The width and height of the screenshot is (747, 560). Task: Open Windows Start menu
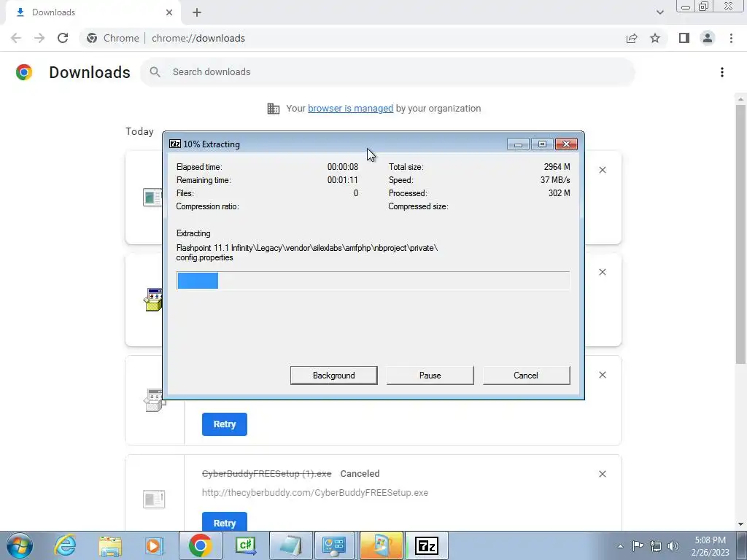pos(20,545)
